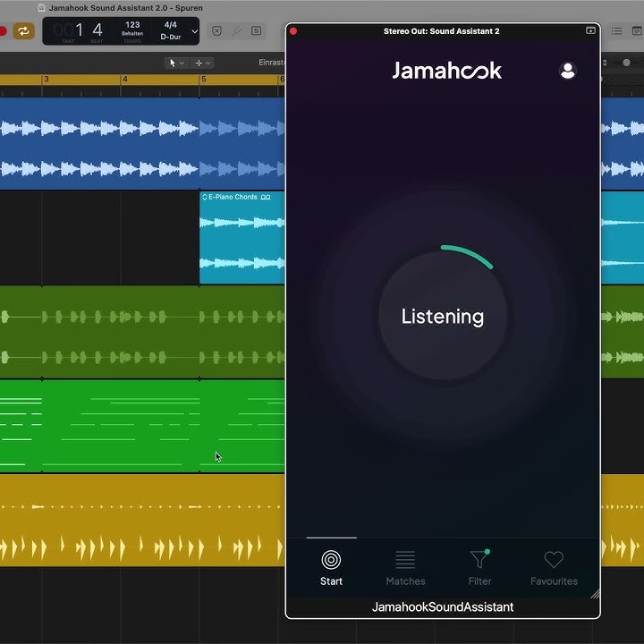Open the list editors icon in Logic toolbar
This screenshot has width=644, height=644.
(616, 31)
